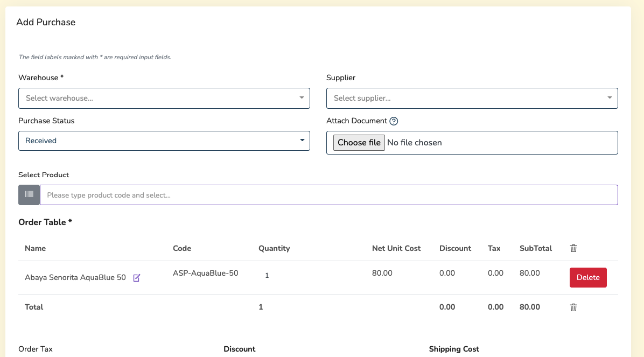Click trash icon in the Total row
This screenshot has height=357, width=644.
pos(573,307)
